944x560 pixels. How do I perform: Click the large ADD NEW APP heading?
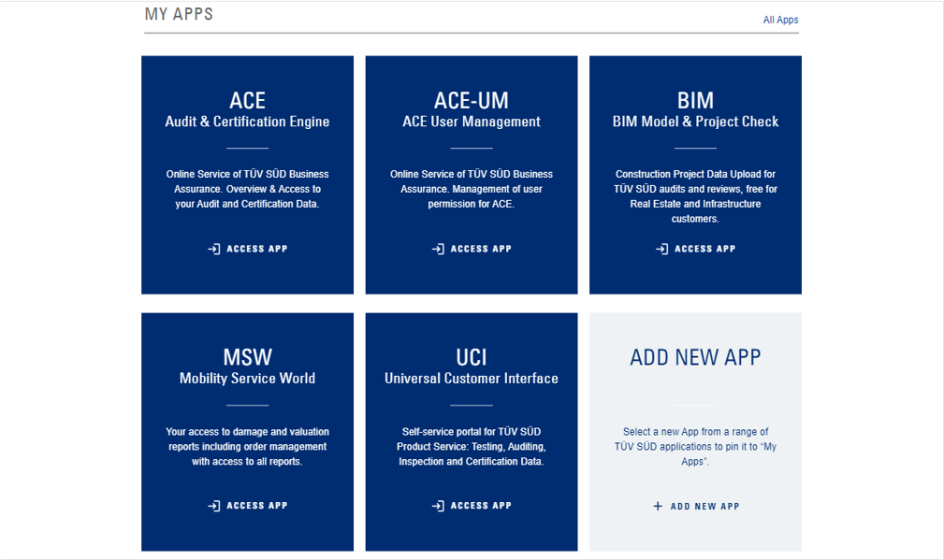point(695,357)
